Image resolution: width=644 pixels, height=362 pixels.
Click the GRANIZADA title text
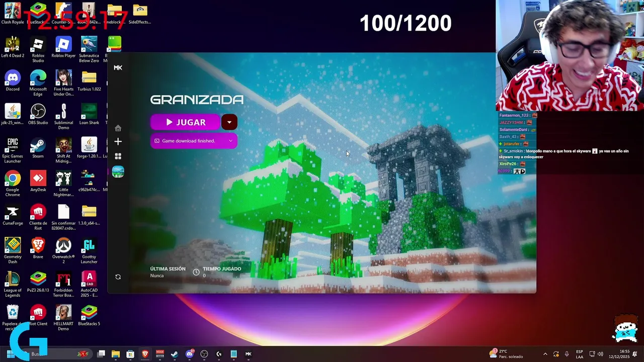[197, 100]
